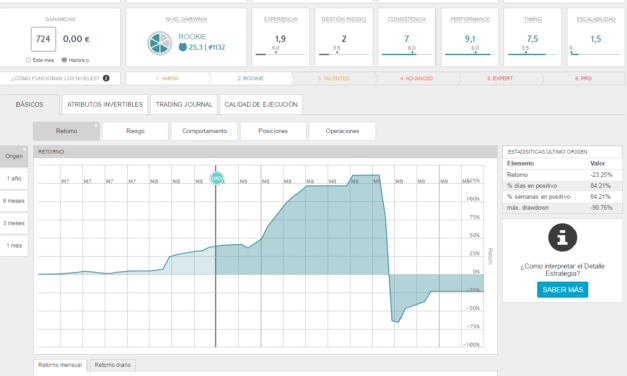Choose the Origen time range
Viewport: 627px width, 376px height.
click(x=14, y=156)
